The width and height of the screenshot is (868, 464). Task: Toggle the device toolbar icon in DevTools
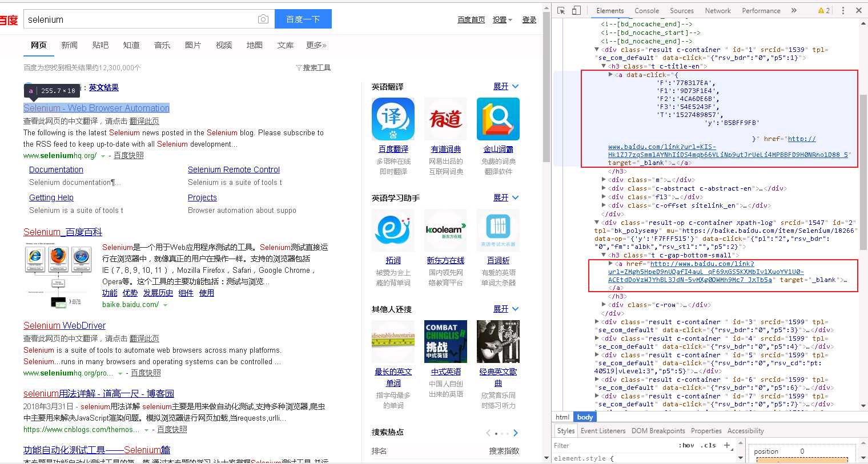point(576,10)
